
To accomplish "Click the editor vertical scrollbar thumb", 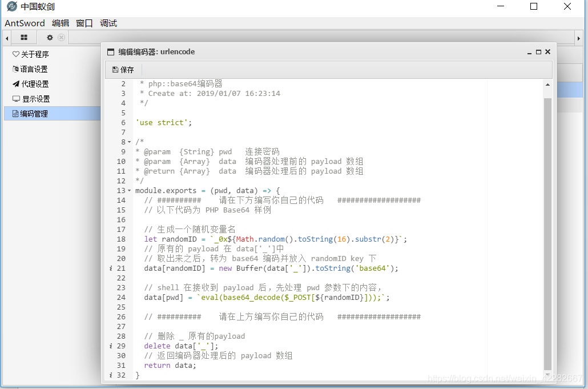I will point(547,234).
